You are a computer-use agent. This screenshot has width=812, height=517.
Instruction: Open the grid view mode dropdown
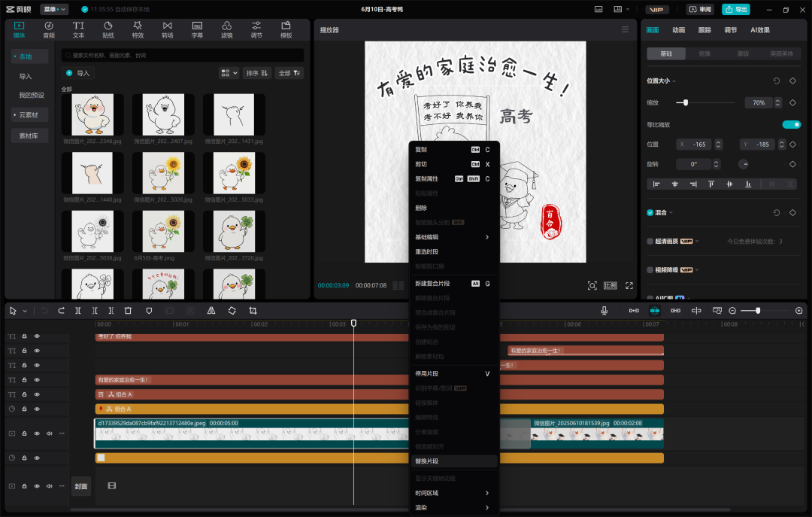point(229,73)
